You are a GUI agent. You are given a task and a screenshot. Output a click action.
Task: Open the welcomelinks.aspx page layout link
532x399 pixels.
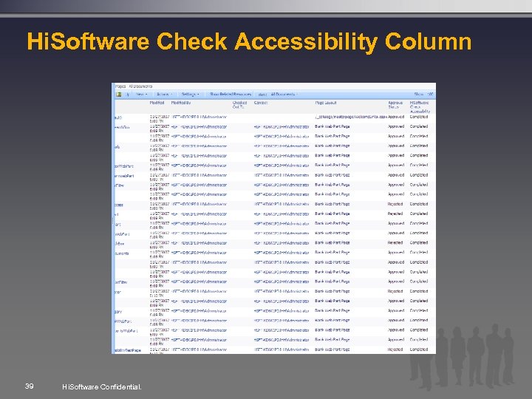[x=351, y=117]
